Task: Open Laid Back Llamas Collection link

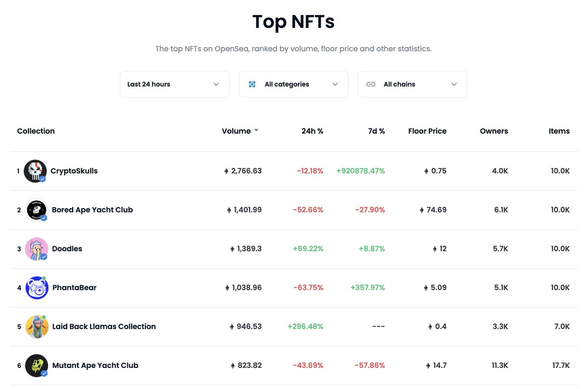Action: (104, 326)
